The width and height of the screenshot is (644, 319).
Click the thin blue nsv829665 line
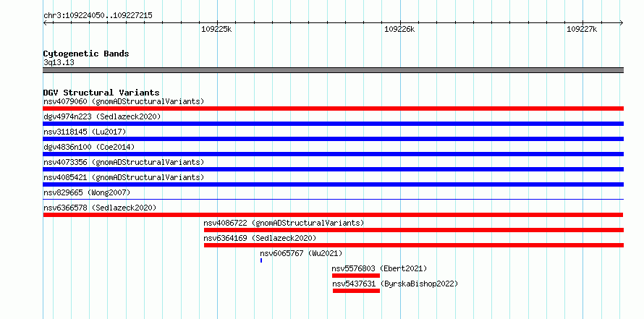point(334,200)
